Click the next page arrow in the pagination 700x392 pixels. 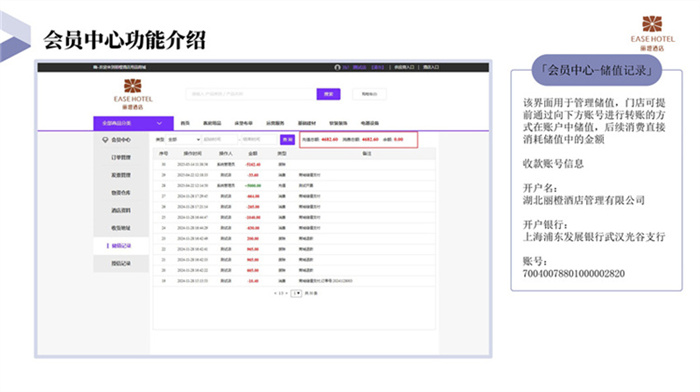coord(286,293)
